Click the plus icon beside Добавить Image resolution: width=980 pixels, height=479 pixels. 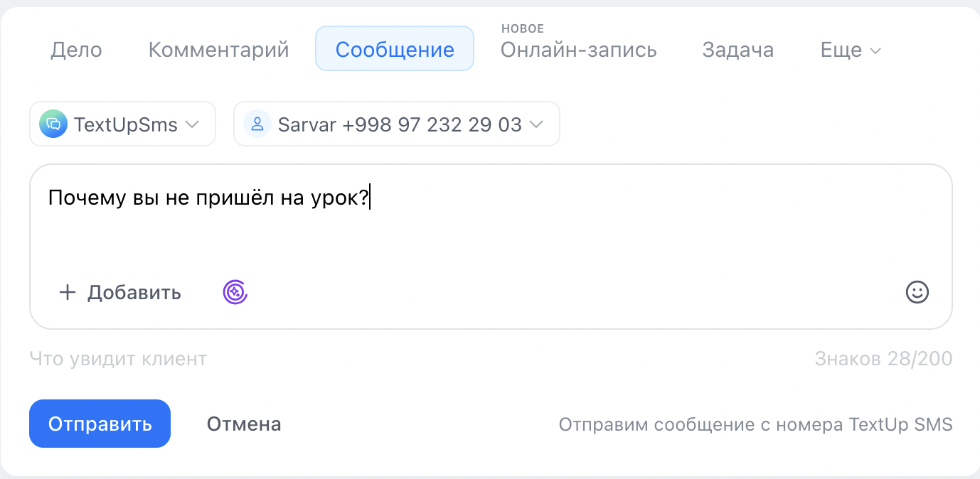coord(67,292)
